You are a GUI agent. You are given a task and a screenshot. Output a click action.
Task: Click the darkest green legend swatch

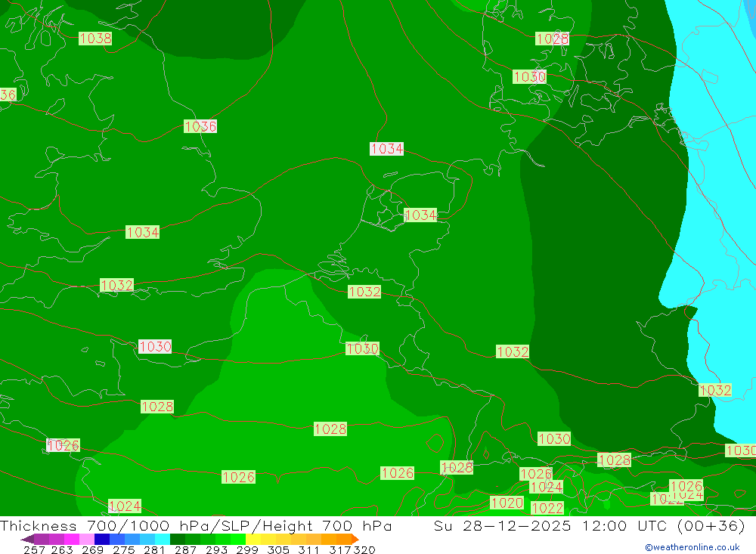coord(178,539)
